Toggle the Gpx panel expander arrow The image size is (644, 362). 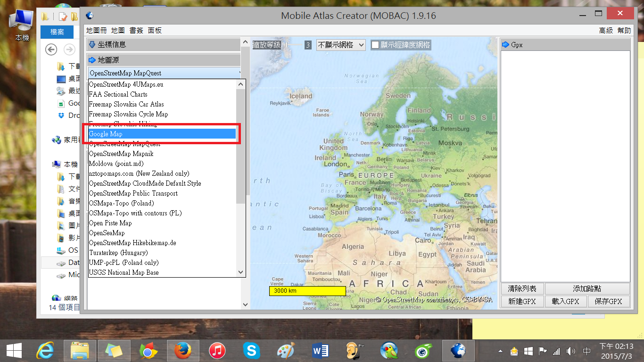pos(506,45)
